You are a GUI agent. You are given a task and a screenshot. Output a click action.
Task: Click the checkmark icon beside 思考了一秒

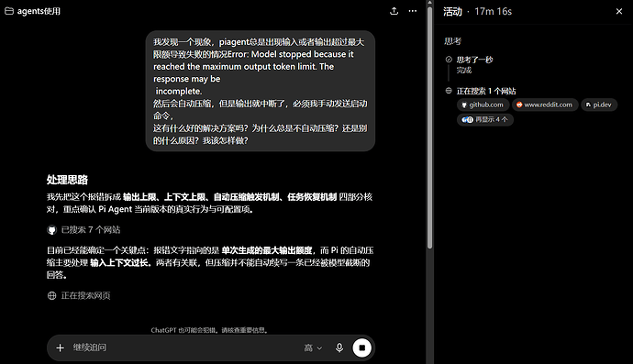pos(449,60)
